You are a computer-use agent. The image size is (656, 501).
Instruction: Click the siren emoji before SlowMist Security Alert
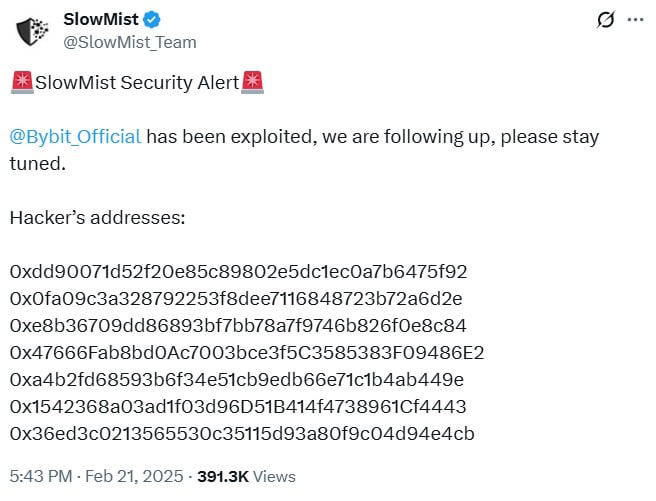(22, 83)
